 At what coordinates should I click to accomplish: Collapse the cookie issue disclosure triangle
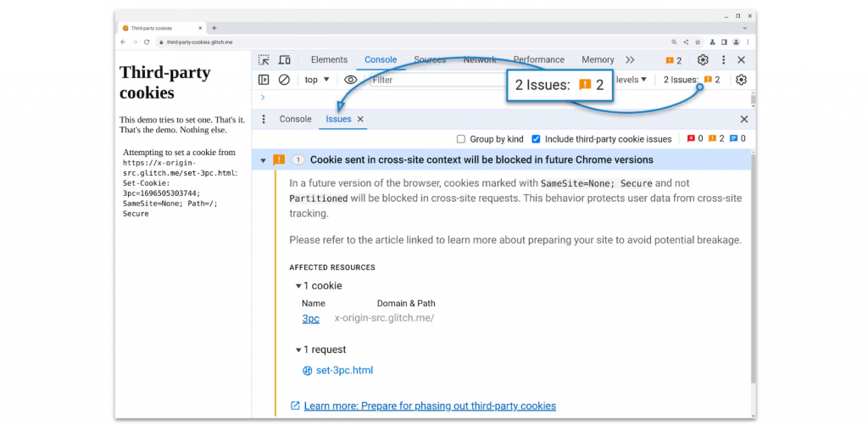[264, 160]
